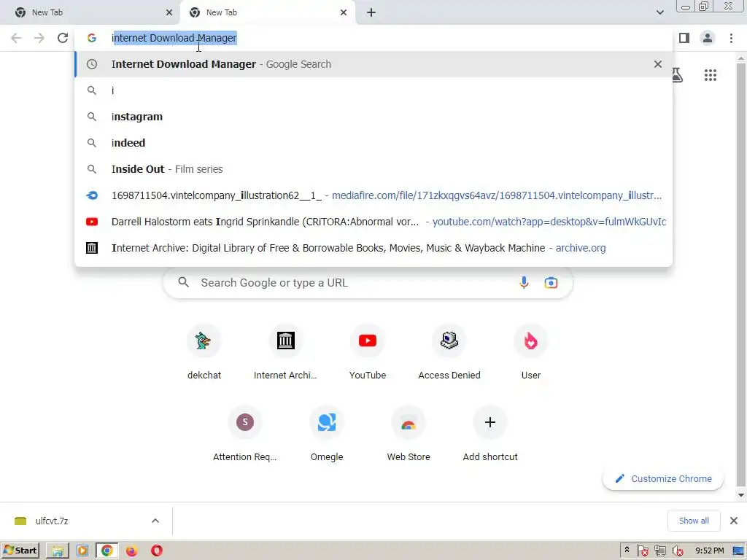Expand hidden tray icons arrow

(x=627, y=550)
